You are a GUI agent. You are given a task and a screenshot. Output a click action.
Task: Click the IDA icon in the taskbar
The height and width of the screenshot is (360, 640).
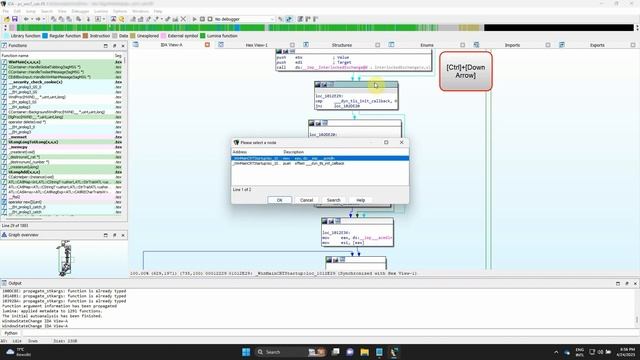[x=394, y=352]
